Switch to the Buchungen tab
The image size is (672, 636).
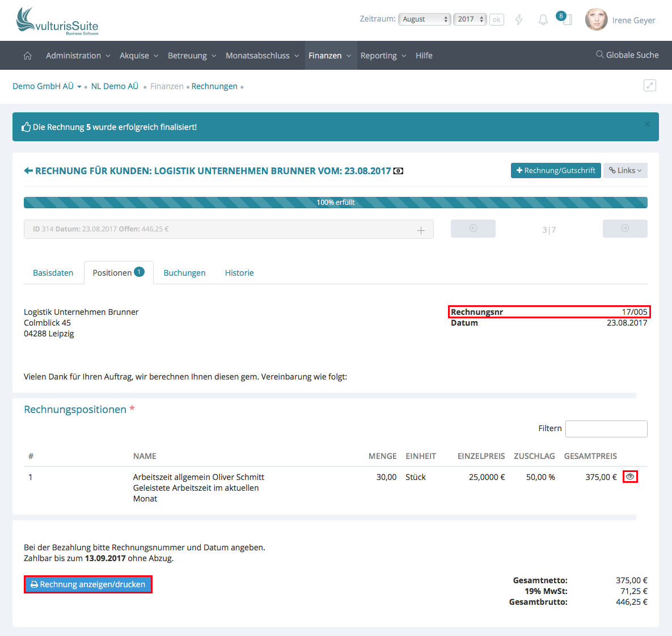[184, 273]
